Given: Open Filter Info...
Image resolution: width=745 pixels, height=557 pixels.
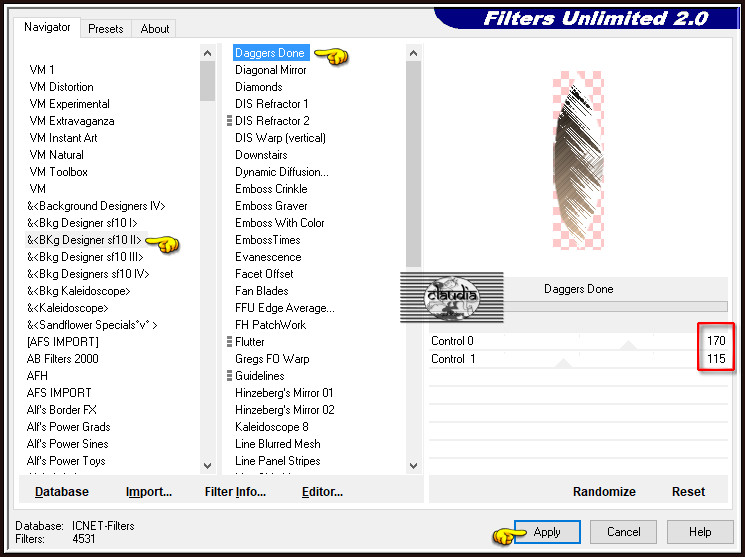Looking at the screenshot, I should 235,491.
